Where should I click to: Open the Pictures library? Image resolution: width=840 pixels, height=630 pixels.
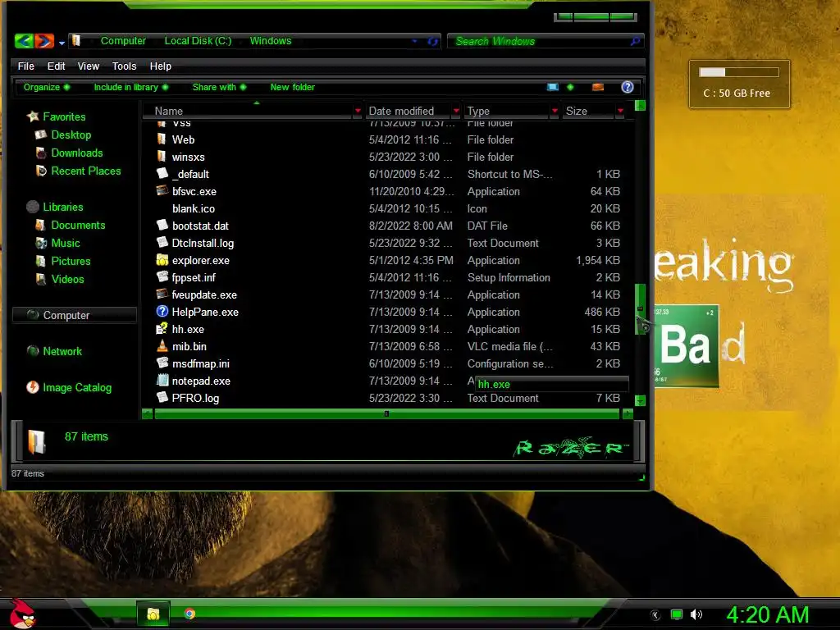coord(71,261)
